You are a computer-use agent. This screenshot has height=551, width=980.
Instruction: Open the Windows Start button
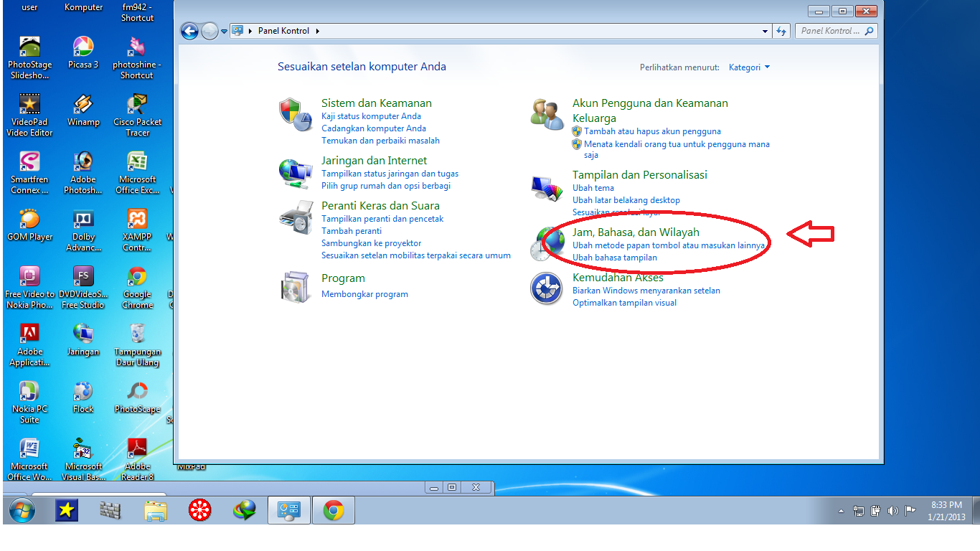point(22,510)
